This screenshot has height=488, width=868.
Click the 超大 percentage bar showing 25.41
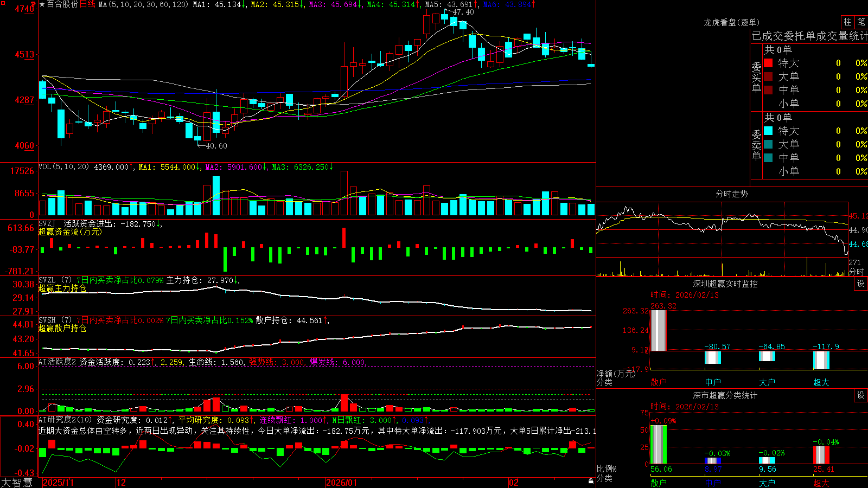(x=821, y=455)
